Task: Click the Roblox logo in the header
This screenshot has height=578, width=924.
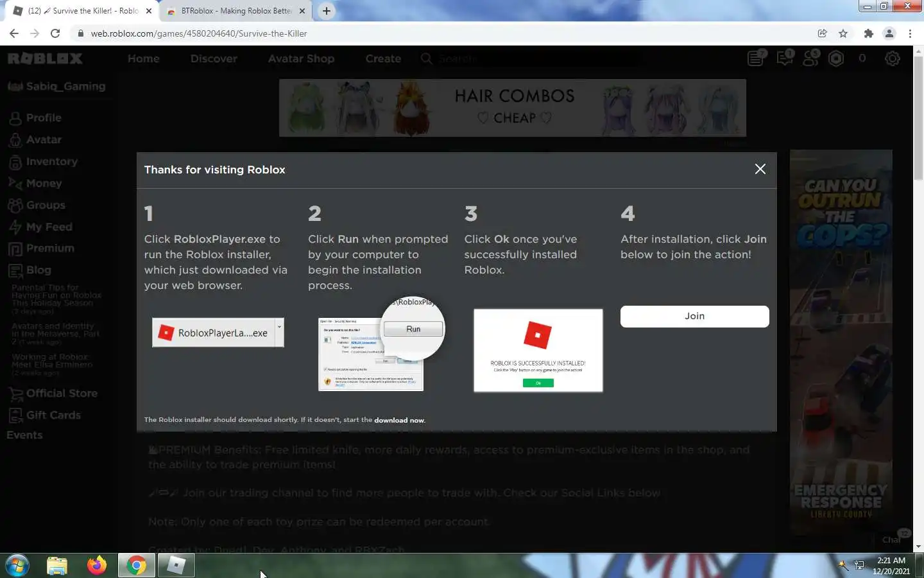Action: click(45, 58)
